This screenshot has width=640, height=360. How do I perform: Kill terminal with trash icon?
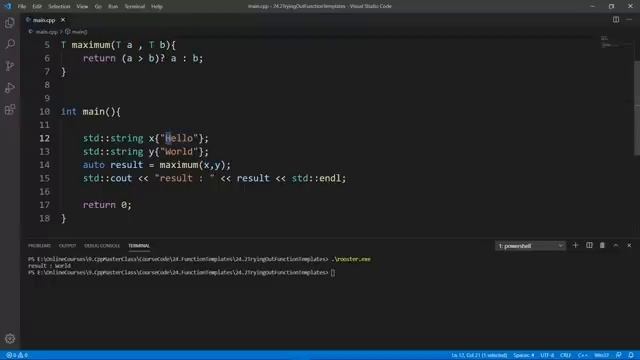[602, 245]
